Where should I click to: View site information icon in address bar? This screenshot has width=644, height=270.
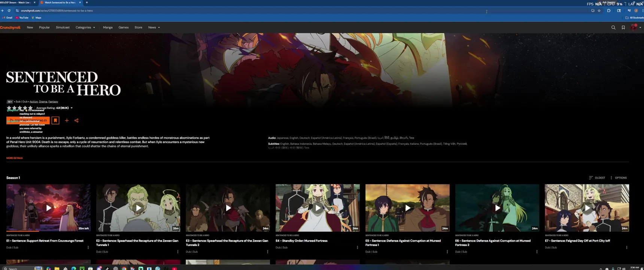[17, 10]
